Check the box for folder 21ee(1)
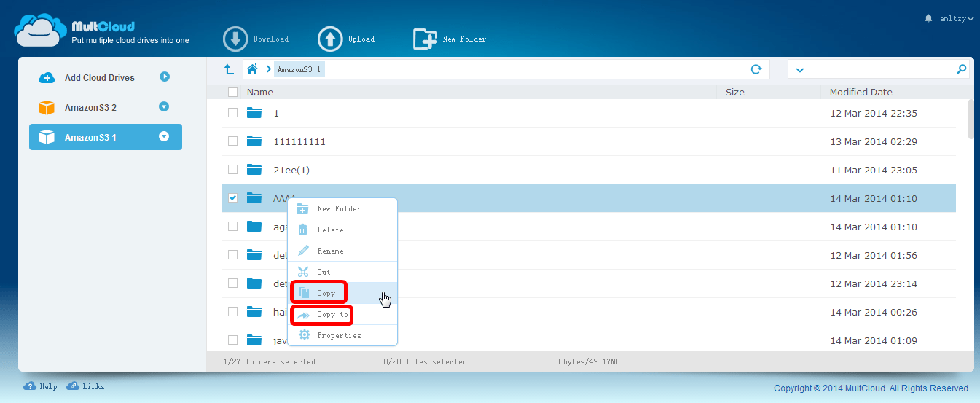The width and height of the screenshot is (980, 403). point(232,170)
